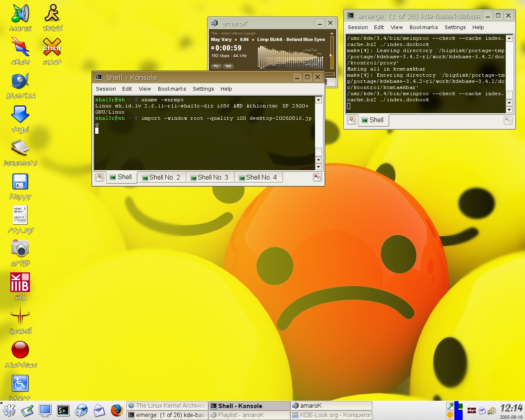Click the new session button in Shell Konsole

pos(99,177)
